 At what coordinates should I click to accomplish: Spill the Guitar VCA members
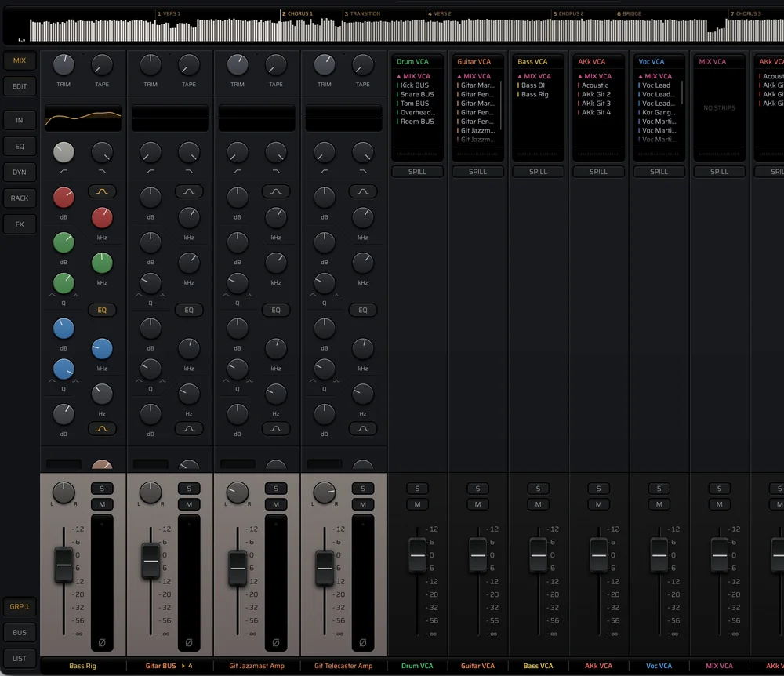point(478,172)
